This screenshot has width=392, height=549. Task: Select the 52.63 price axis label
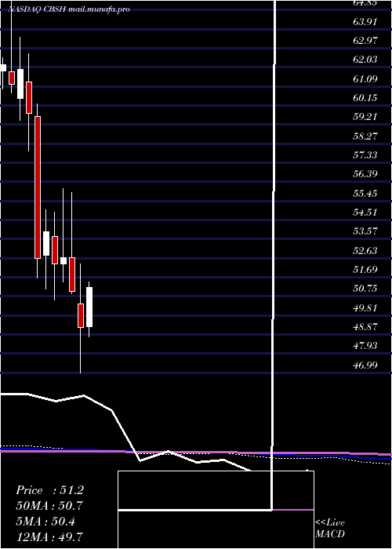366,251
